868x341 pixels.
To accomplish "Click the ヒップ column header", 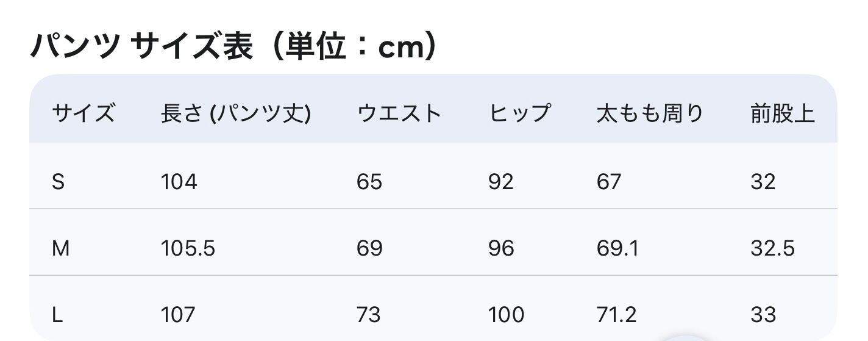I will [520, 113].
